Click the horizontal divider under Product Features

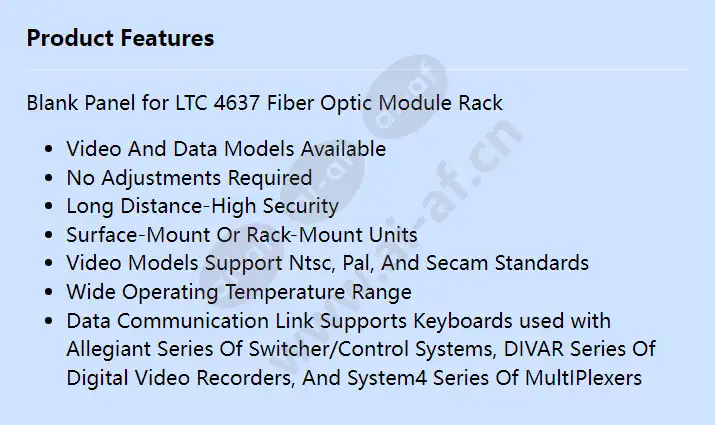coord(358,69)
